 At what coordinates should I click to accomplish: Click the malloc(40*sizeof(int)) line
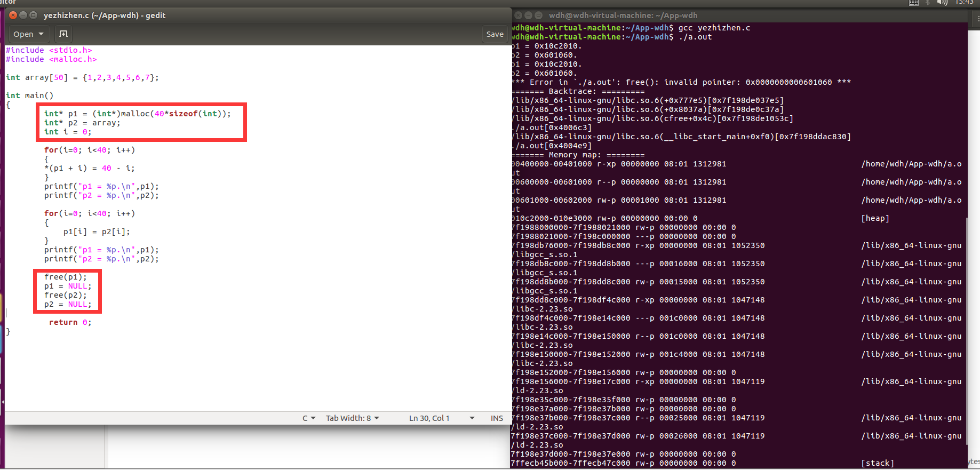[138, 114]
